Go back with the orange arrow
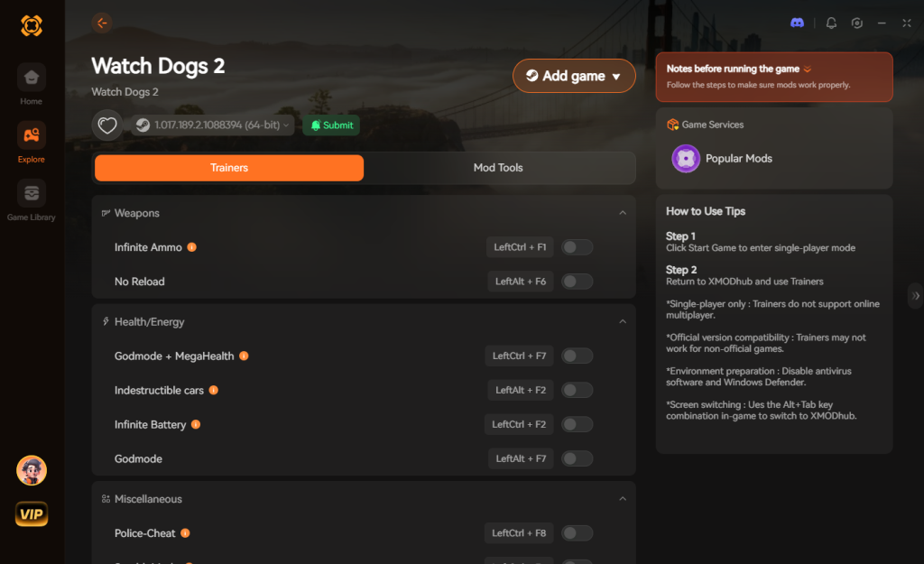Image resolution: width=924 pixels, height=564 pixels. (x=102, y=23)
